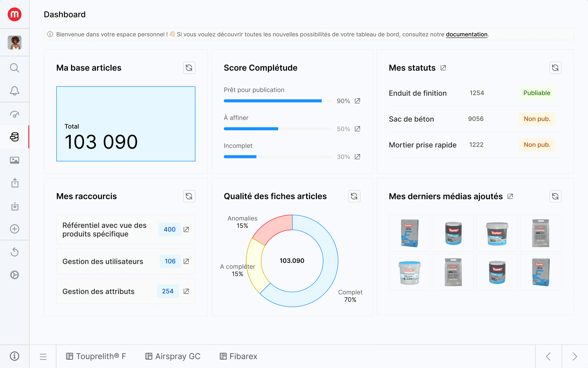The image size is (588, 368).
Task: Refresh the Ma base articles widget
Action: tap(189, 68)
